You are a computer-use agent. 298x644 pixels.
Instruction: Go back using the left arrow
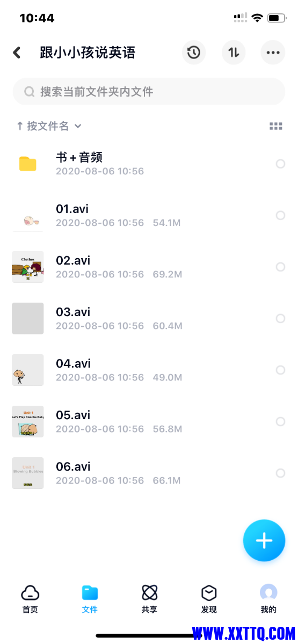point(17,53)
